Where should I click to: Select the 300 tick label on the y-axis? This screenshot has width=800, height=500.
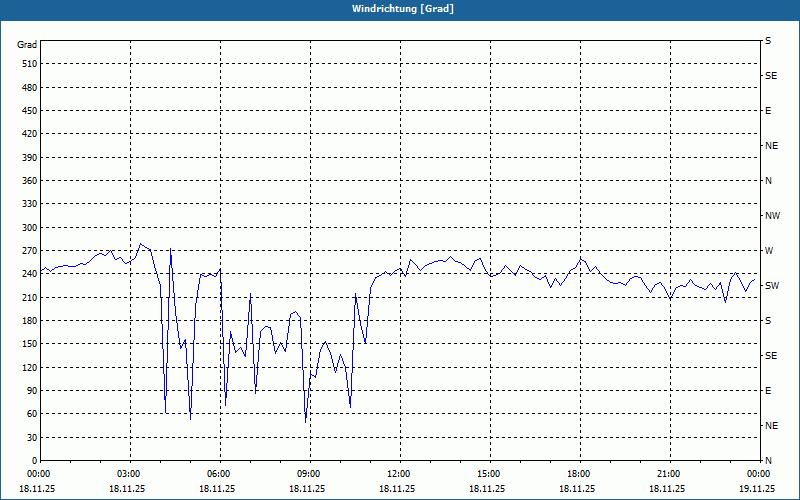(29, 228)
